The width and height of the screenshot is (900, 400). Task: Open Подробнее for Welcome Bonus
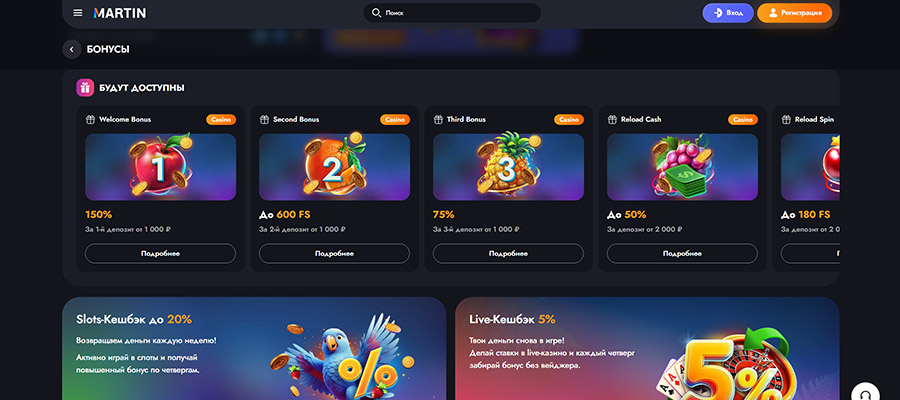coord(160,253)
